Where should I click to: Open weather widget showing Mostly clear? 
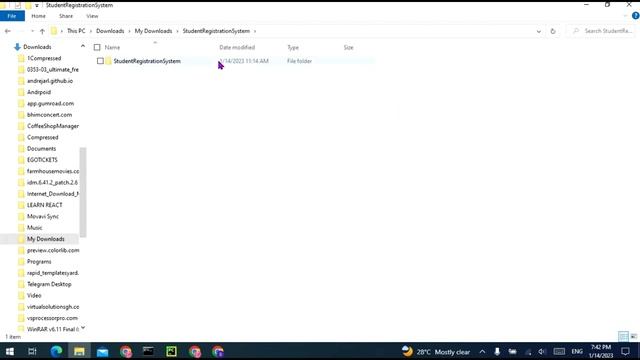point(436,352)
